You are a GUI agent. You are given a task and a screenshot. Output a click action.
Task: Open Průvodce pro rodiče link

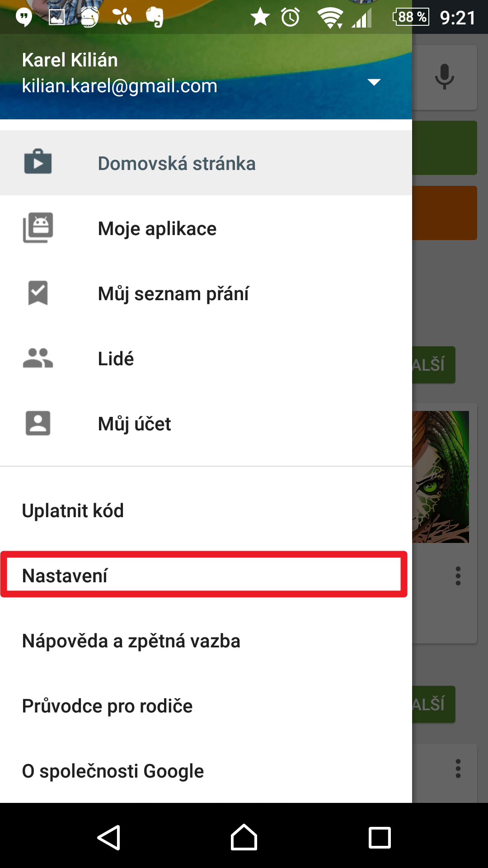click(206, 706)
